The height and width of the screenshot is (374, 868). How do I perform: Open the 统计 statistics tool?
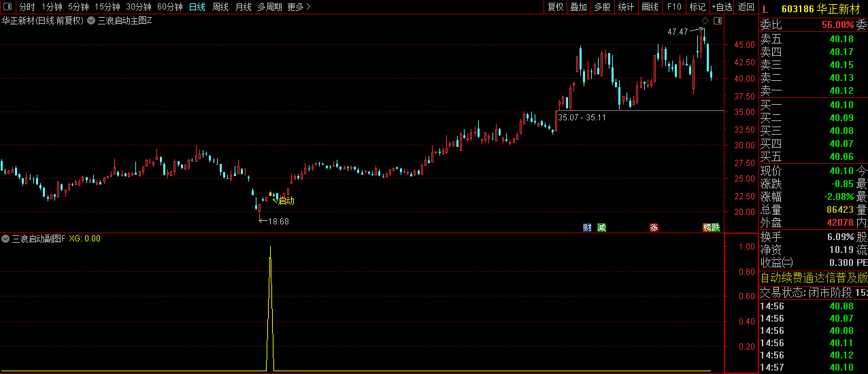click(x=626, y=7)
